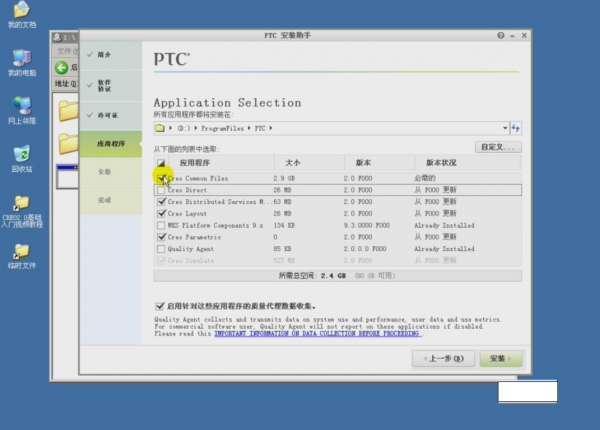Enable the Creo Direct checkbox
Screen dimensions: 600x430
[161, 189]
